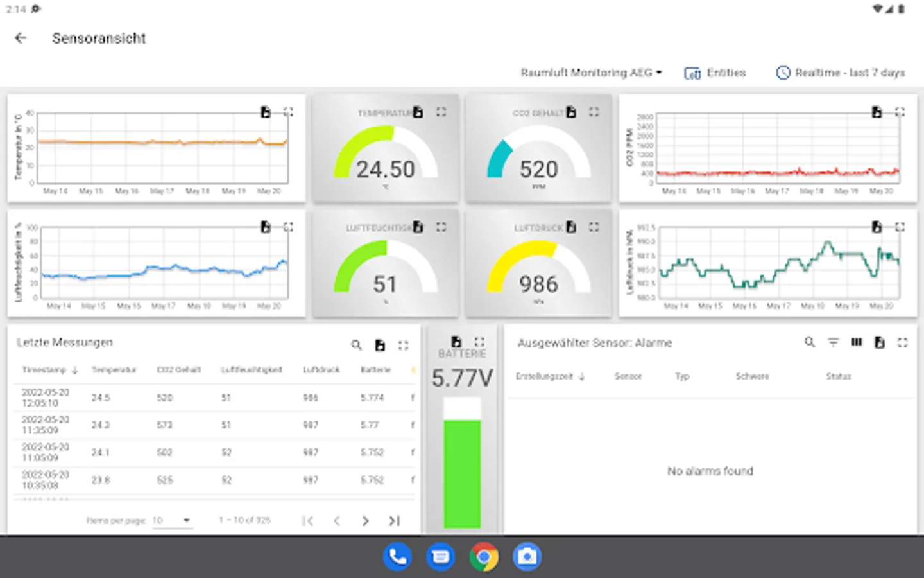Export data from the Luftdruck gauge
924x578 pixels.
pyautogui.click(x=571, y=227)
